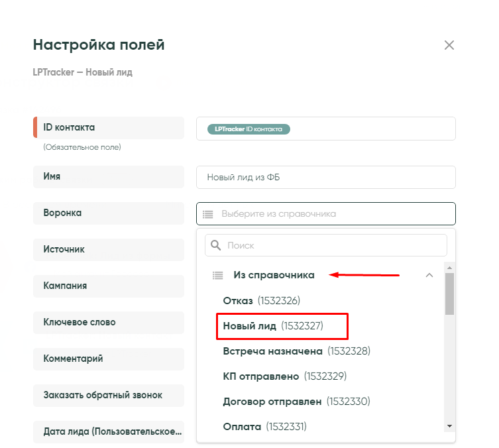Pick КП отправлено option
Screen dimensions: 499x448
(284, 376)
